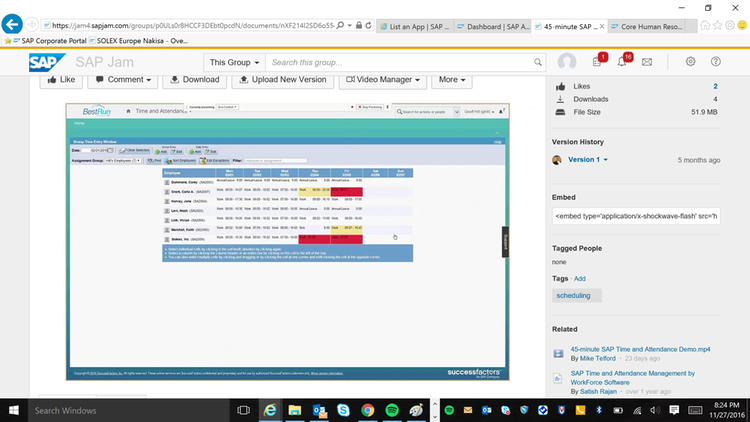The image size is (750, 422).
Task: Open address bar dropdown arrow
Action: (x=350, y=25)
